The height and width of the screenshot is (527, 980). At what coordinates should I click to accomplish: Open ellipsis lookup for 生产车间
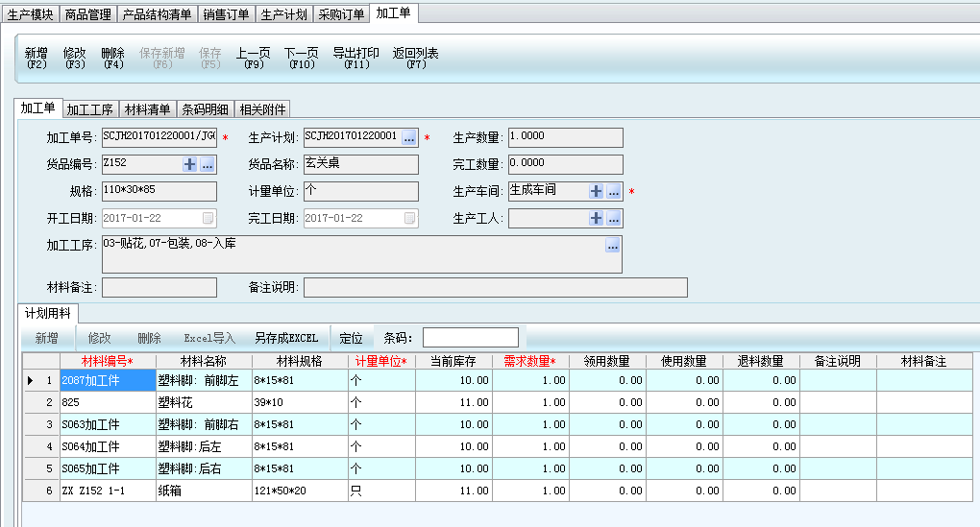pyautogui.click(x=614, y=192)
